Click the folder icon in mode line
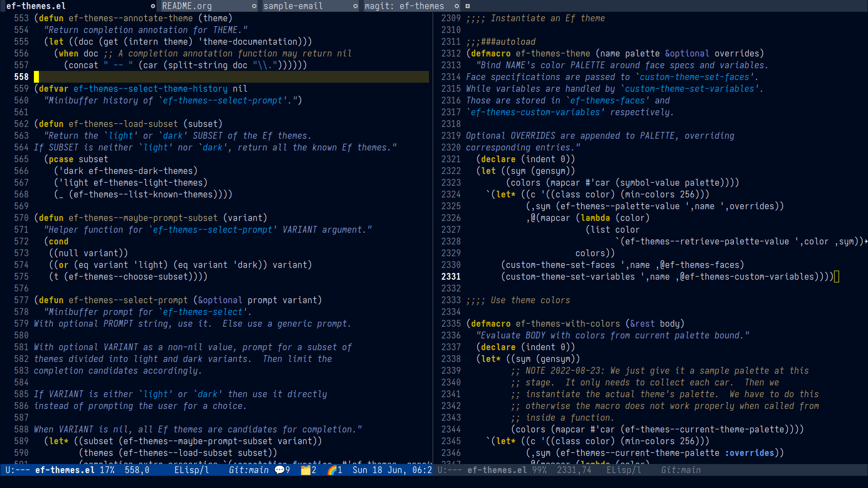 coord(306,470)
